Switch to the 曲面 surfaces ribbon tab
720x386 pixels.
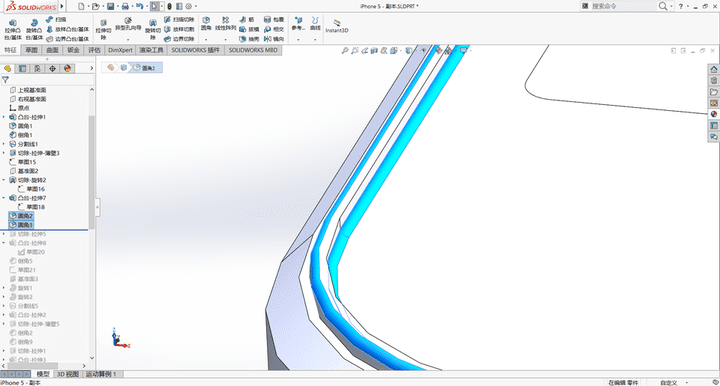pyautogui.click(x=52, y=50)
